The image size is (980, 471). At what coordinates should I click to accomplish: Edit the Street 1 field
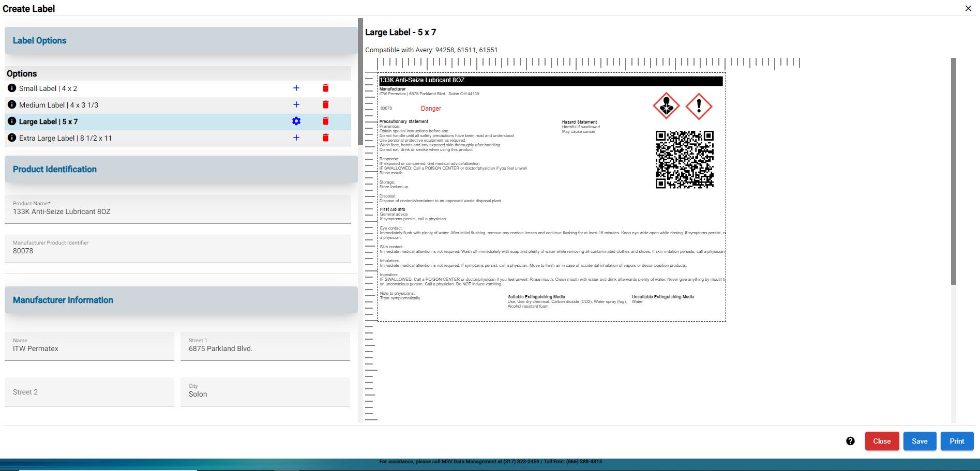265,346
